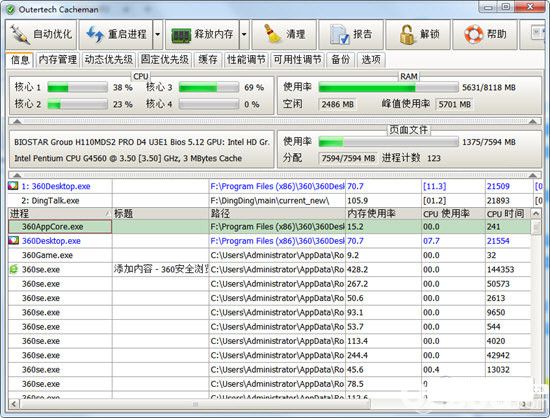This screenshot has height=418, width=550.
Task: Click the horizontal scrollbar thumb
Action: (195, 404)
